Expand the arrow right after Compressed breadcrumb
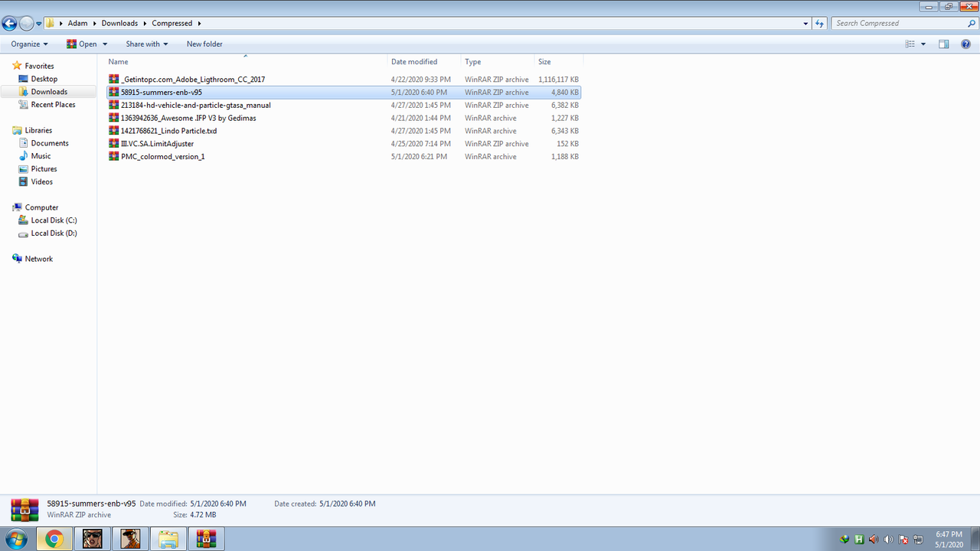 tap(199, 24)
